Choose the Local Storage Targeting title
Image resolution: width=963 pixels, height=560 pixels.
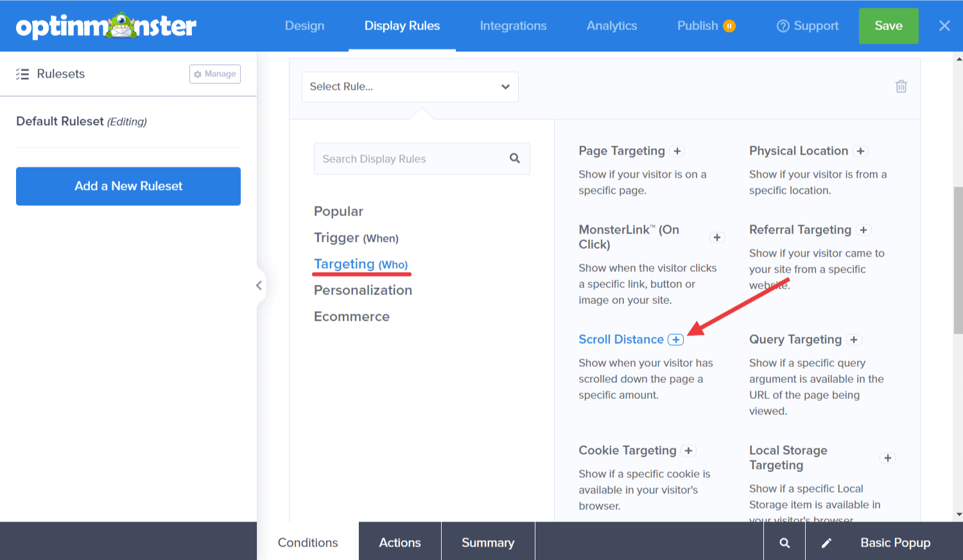click(788, 457)
